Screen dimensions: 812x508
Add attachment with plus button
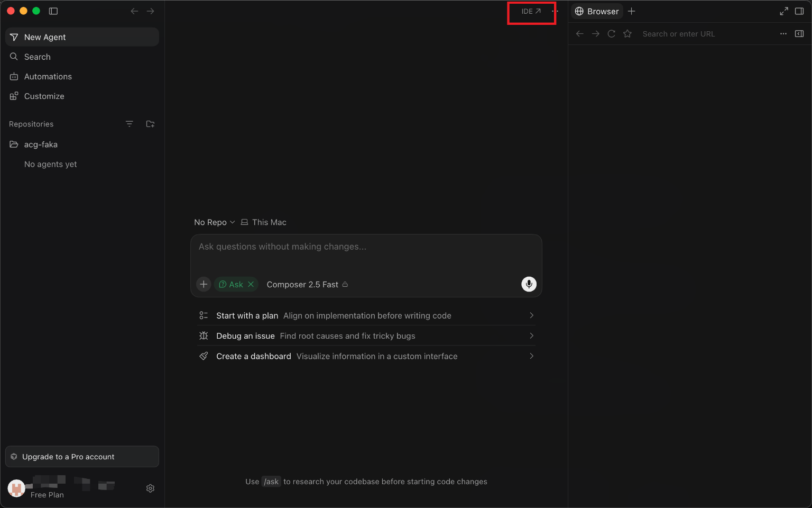point(204,284)
